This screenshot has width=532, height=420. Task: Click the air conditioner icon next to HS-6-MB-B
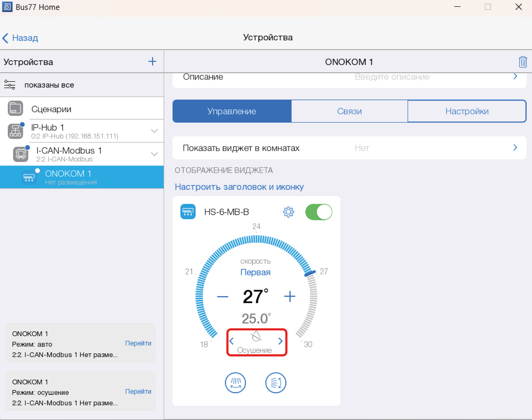coord(188,212)
